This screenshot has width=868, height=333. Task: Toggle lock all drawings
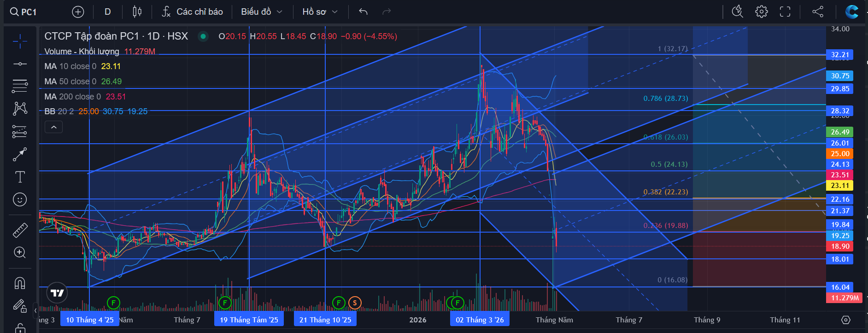[x=20, y=328]
